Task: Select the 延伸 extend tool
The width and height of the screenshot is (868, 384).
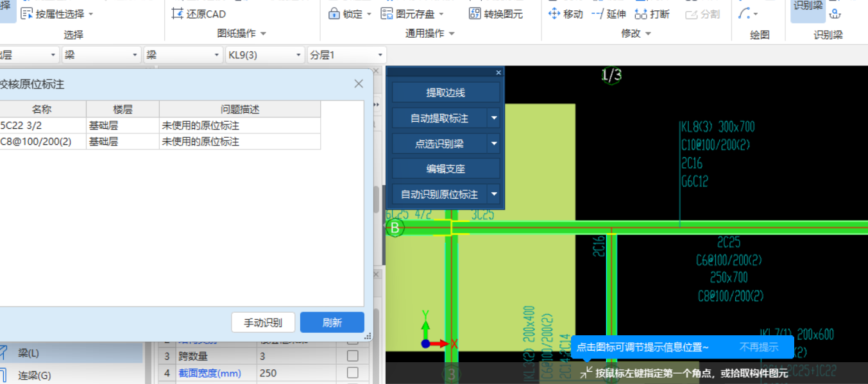Action: [608, 13]
